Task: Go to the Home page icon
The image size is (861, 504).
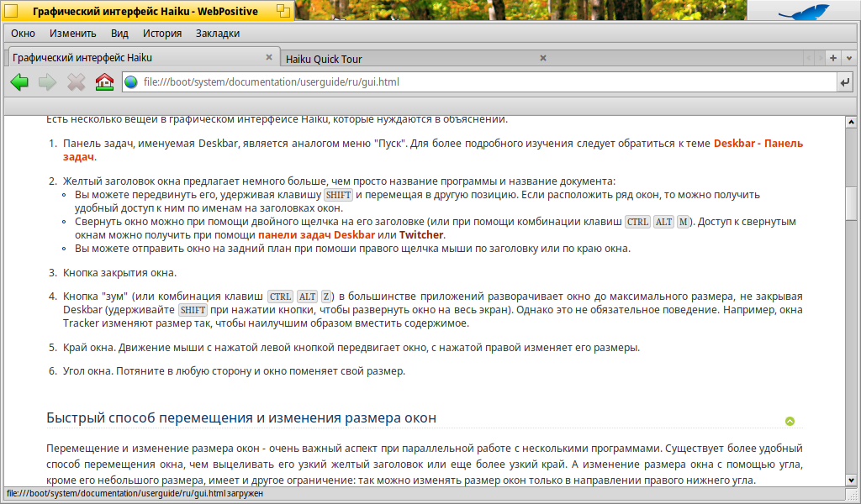Action: click(104, 82)
